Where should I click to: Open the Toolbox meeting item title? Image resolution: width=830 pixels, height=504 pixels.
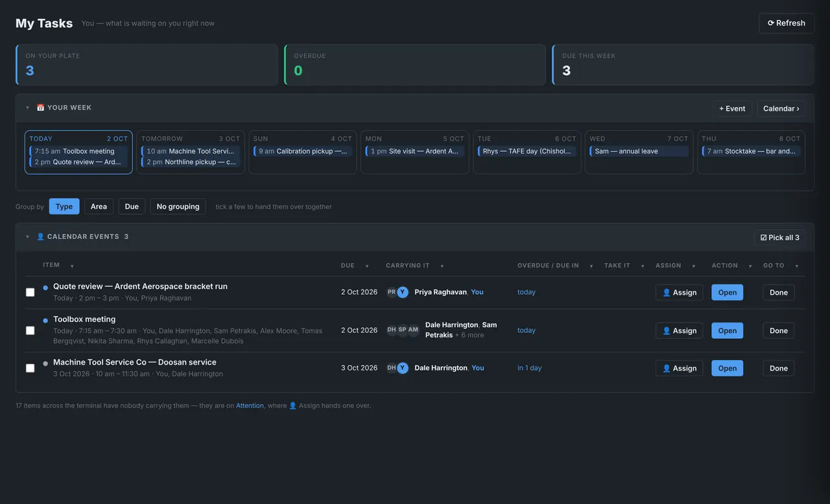(x=84, y=319)
